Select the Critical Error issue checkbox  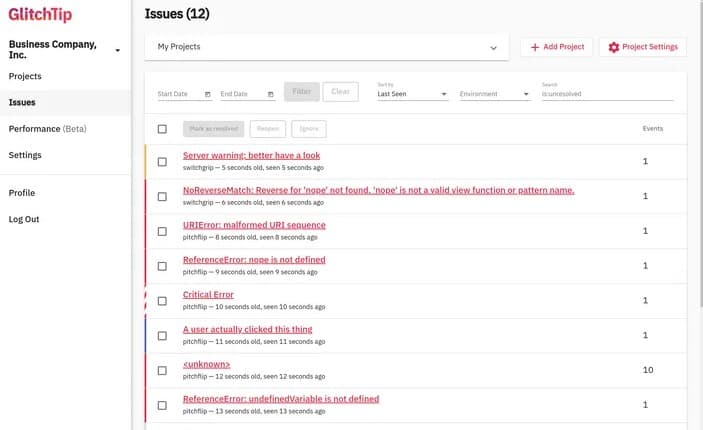(162, 301)
